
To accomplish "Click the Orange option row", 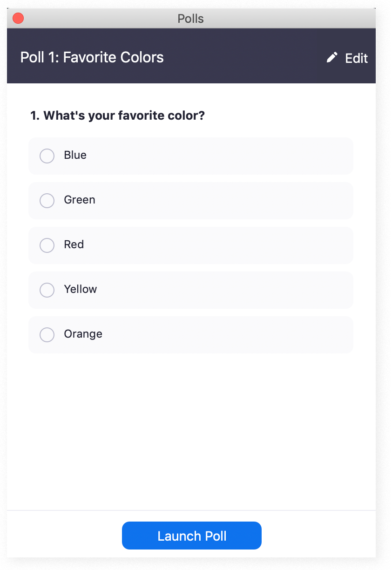I will pyautogui.click(x=191, y=335).
